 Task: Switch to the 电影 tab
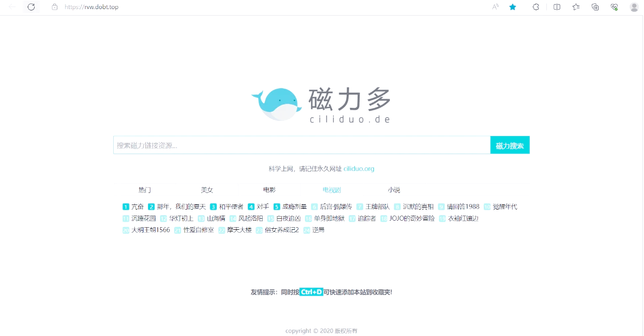coord(269,190)
